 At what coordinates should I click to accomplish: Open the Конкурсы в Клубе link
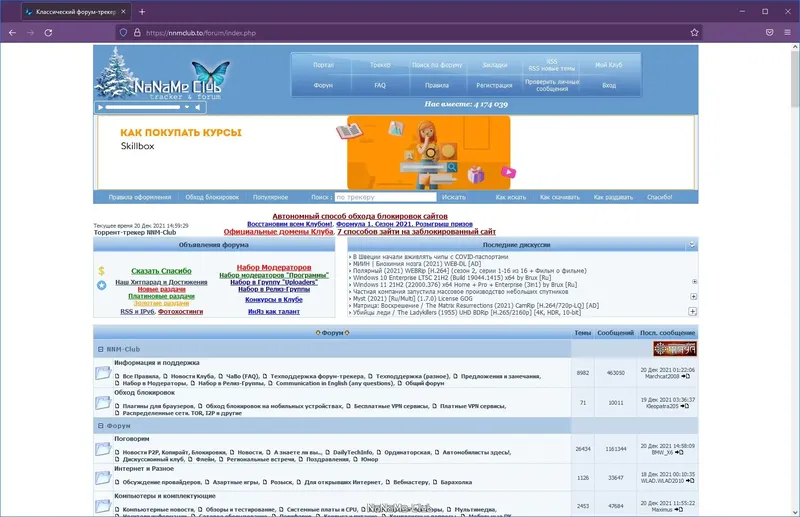pyautogui.click(x=274, y=300)
